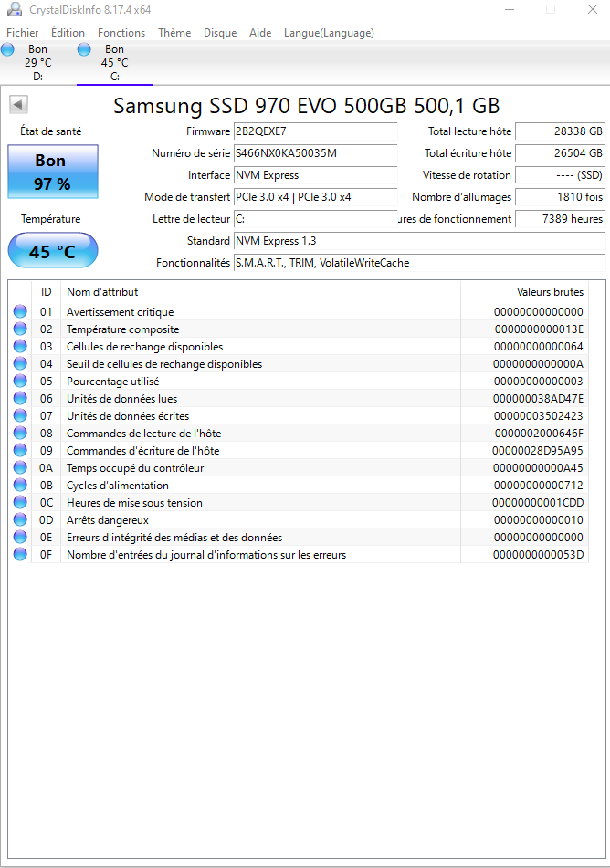Click the ID column header
Viewport: 610px width, 868px height.
tap(46, 292)
